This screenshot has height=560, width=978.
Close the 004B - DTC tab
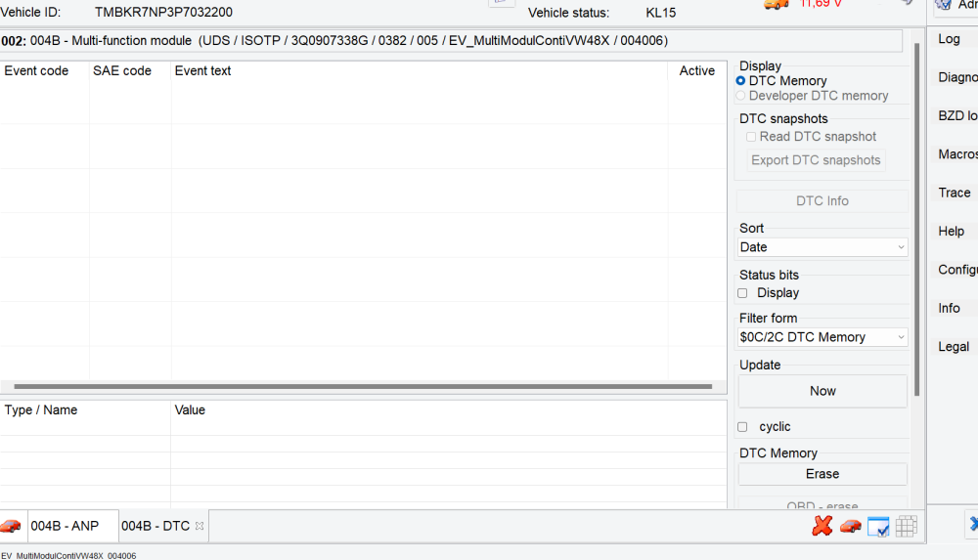[x=200, y=526]
